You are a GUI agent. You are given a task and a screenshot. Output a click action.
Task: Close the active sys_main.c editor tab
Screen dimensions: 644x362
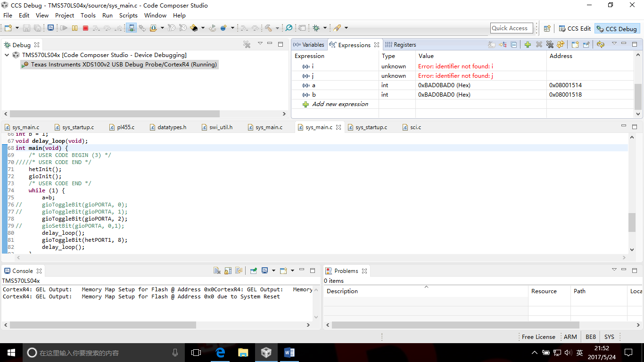(x=339, y=127)
